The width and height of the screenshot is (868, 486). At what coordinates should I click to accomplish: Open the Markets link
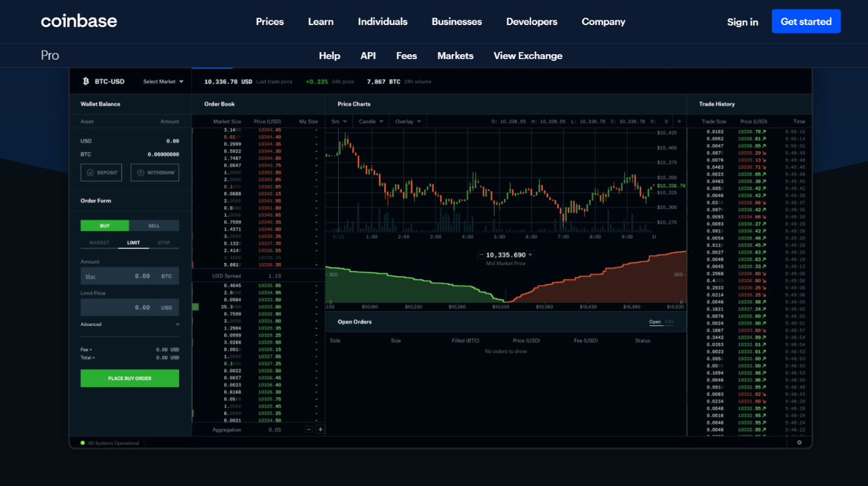coord(455,56)
